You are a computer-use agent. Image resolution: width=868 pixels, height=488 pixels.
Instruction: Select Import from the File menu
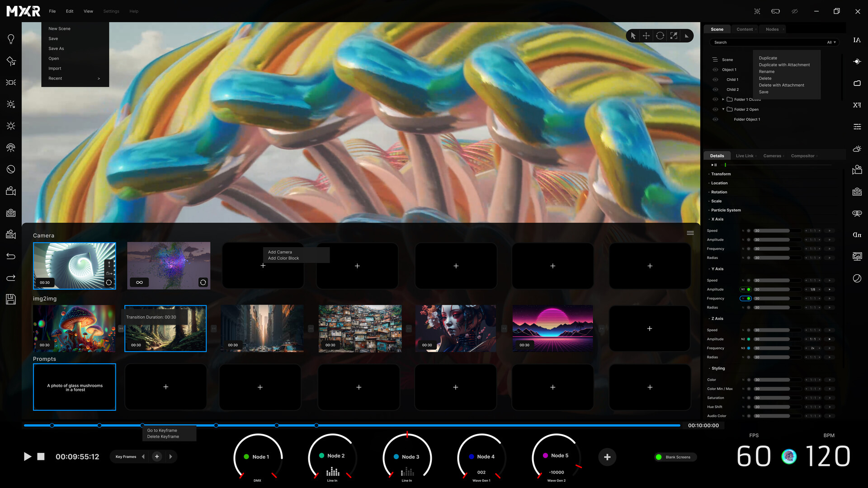pos(55,68)
